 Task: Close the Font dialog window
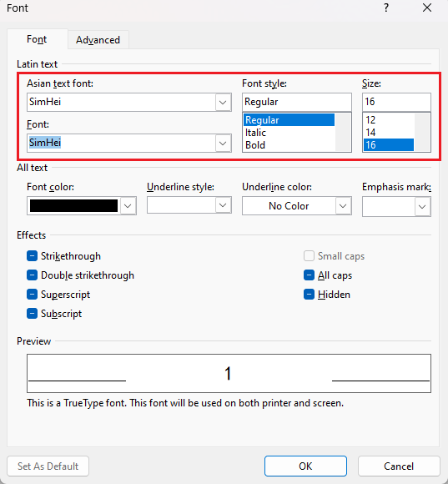pyautogui.click(x=427, y=8)
